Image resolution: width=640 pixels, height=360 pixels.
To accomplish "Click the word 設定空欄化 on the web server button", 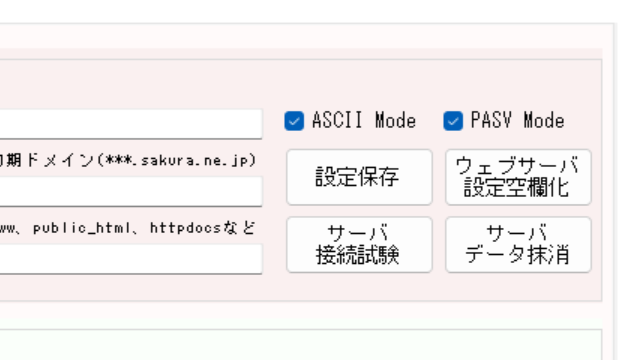I will (517, 188).
